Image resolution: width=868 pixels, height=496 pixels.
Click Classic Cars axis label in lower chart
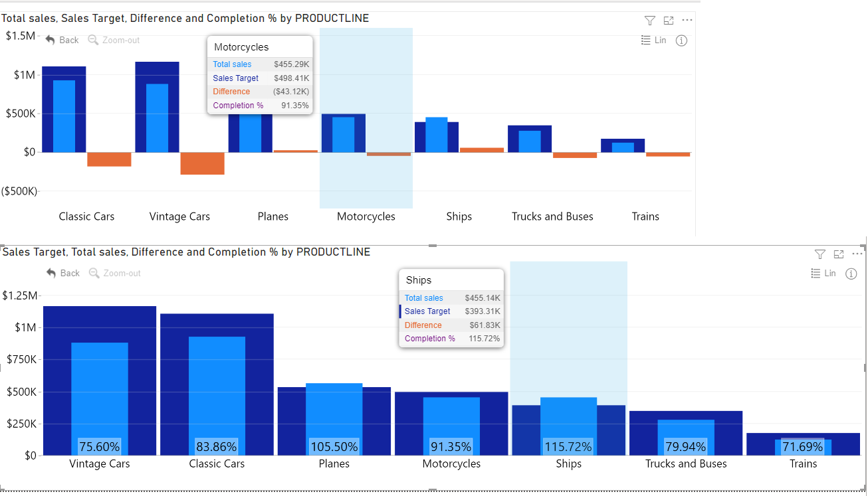tap(217, 463)
